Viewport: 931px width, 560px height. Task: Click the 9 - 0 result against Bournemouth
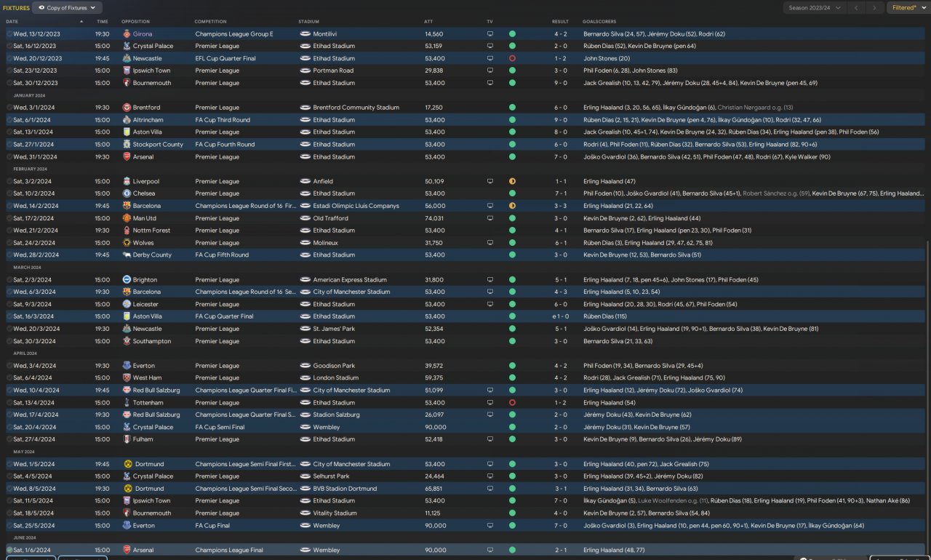(x=560, y=83)
